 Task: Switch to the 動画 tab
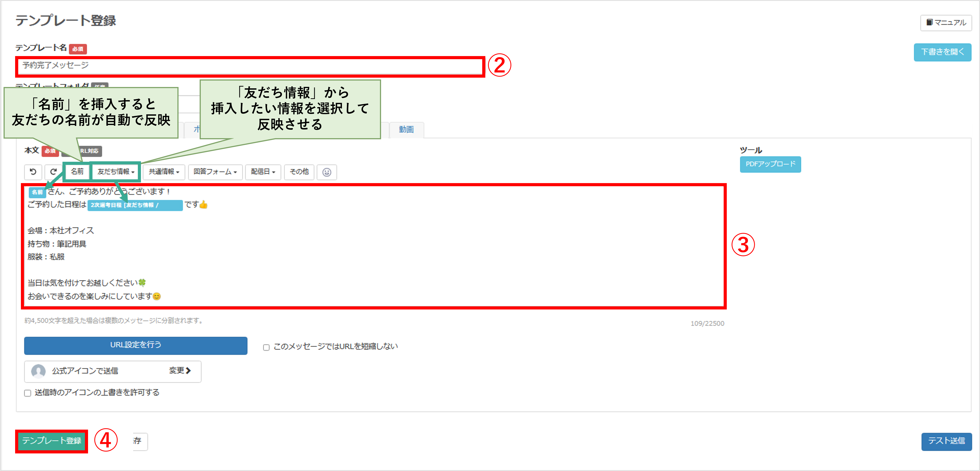click(x=406, y=129)
